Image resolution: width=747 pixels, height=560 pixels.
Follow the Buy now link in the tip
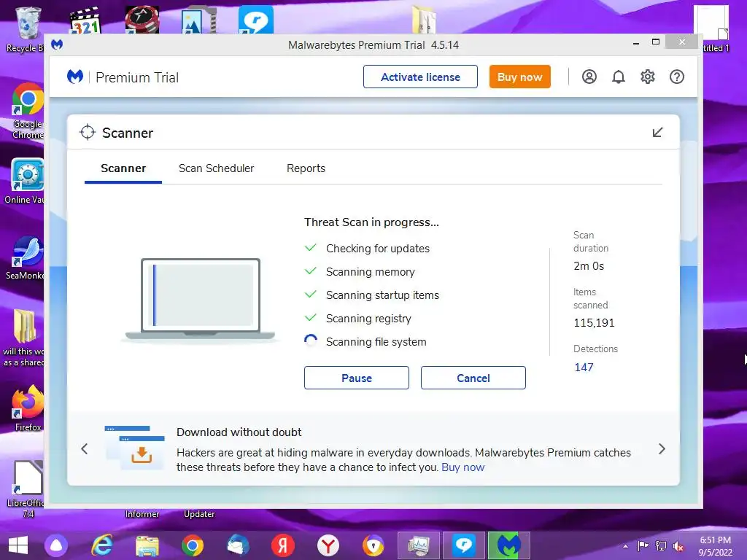(x=462, y=467)
